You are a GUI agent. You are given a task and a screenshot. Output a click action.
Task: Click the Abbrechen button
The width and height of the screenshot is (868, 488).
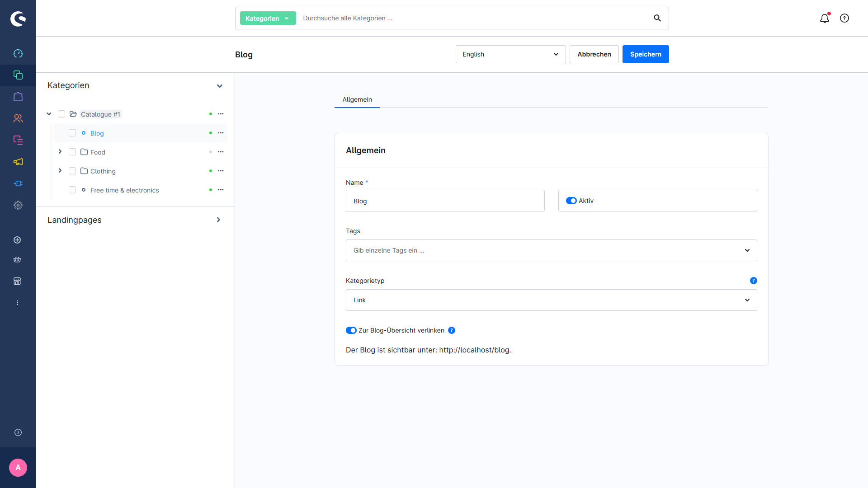coord(594,54)
